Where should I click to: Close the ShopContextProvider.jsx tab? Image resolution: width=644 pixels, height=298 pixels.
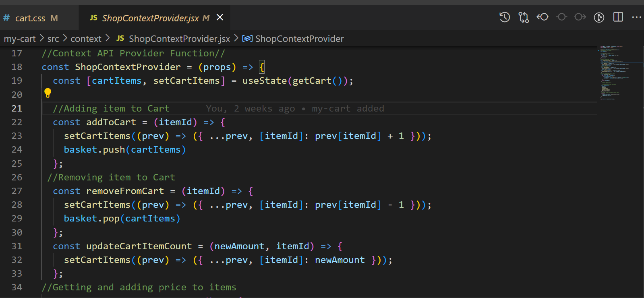tap(220, 17)
